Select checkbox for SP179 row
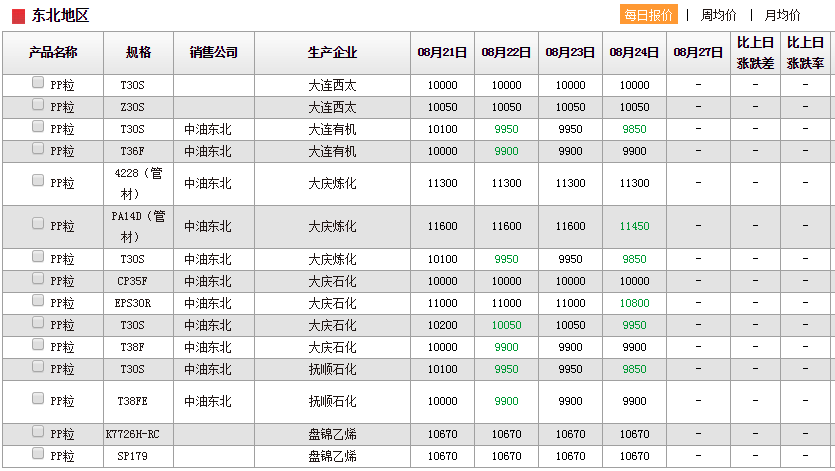Screen dimensions: 835x471 coord(38,453)
